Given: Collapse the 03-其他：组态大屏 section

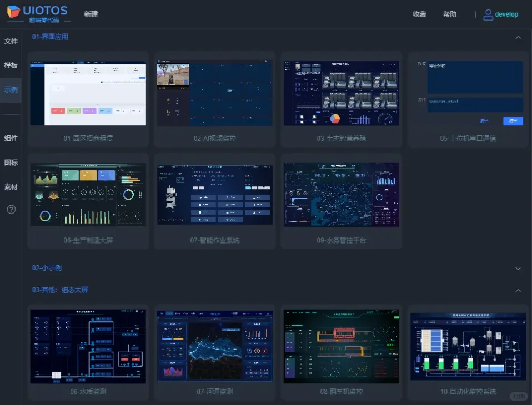Looking at the screenshot, I should [x=518, y=290].
